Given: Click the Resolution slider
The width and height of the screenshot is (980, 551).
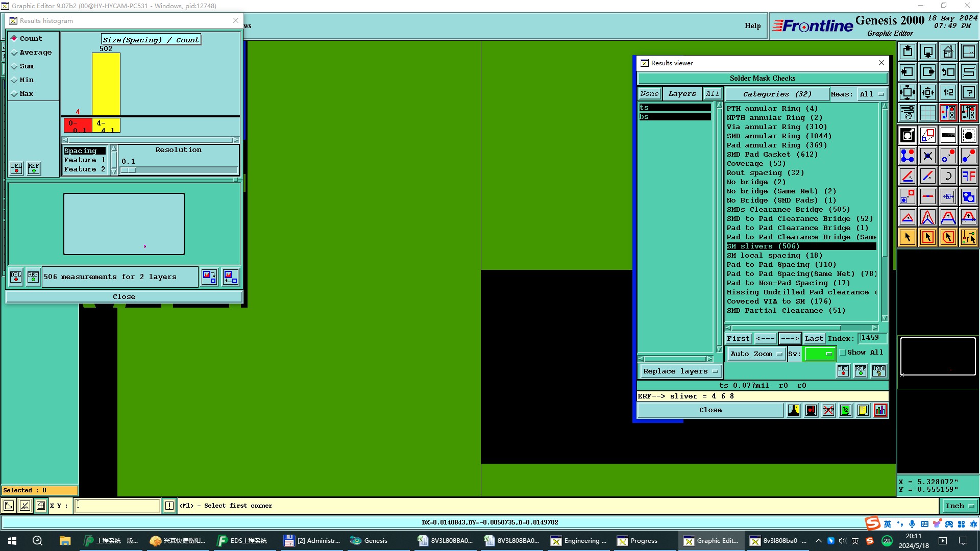Looking at the screenshot, I should [x=179, y=170].
